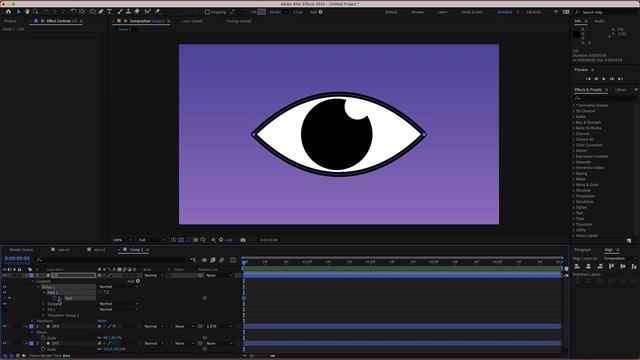Toggle the Motion Blur timeline icon

(221, 260)
